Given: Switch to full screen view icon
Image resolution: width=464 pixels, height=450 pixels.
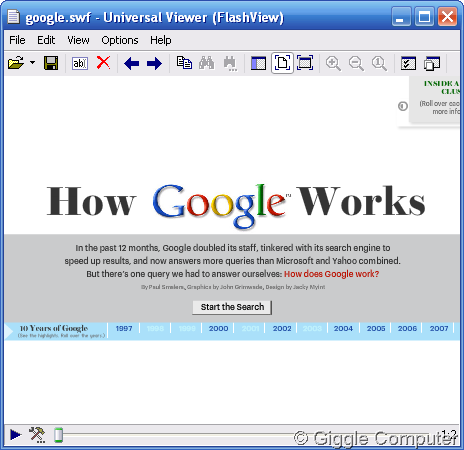Looking at the screenshot, I should pos(305,63).
